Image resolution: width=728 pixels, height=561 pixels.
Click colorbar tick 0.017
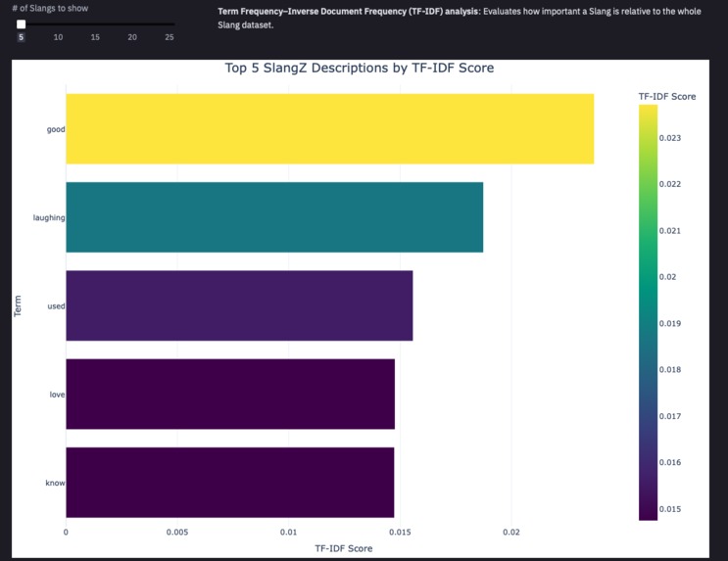coord(670,416)
